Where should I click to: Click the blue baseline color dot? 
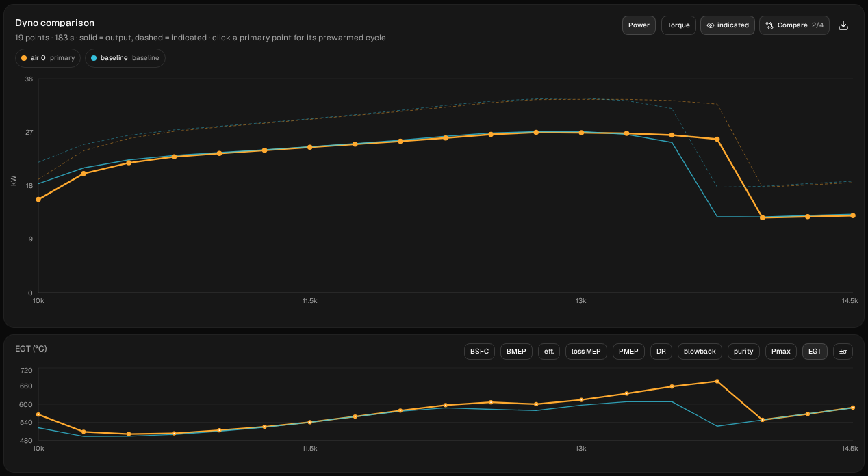click(94, 58)
